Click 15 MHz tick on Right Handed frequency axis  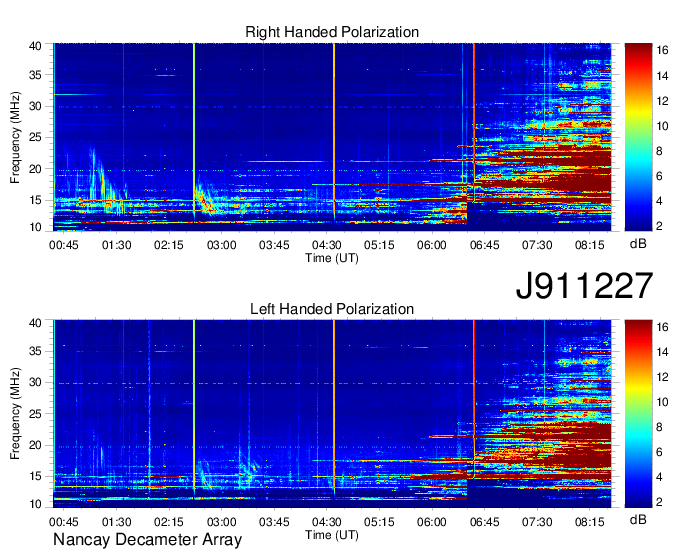[35, 200]
